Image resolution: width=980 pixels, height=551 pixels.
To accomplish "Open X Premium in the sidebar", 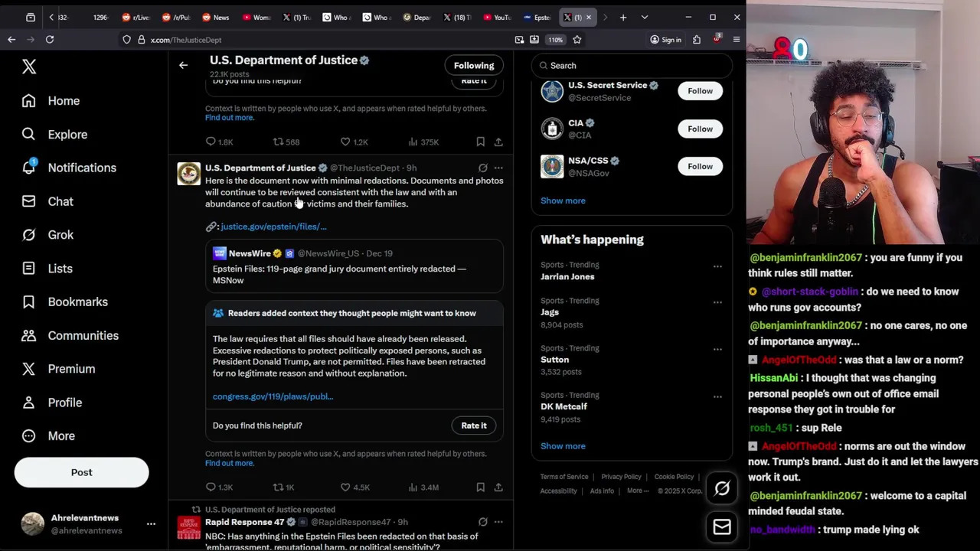I will [58, 369].
